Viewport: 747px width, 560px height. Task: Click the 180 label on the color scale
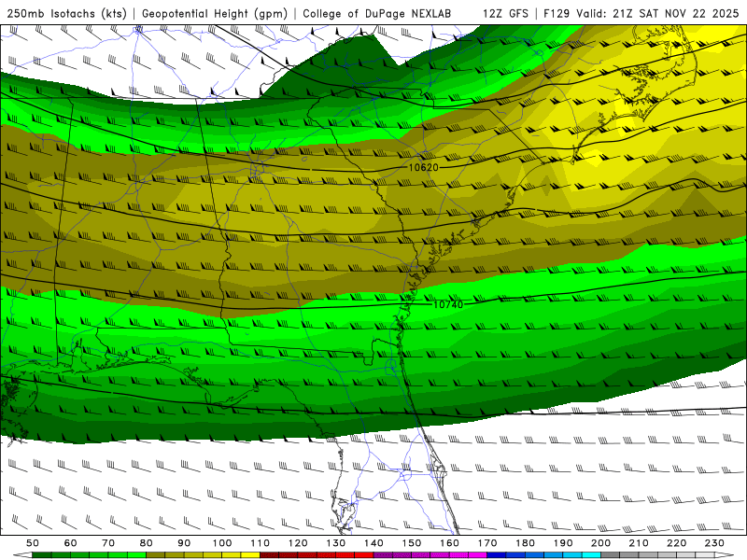(x=525, y=543)
